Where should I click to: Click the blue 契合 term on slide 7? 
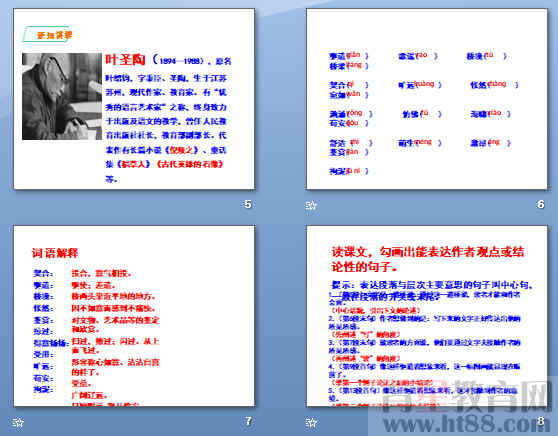43,273
